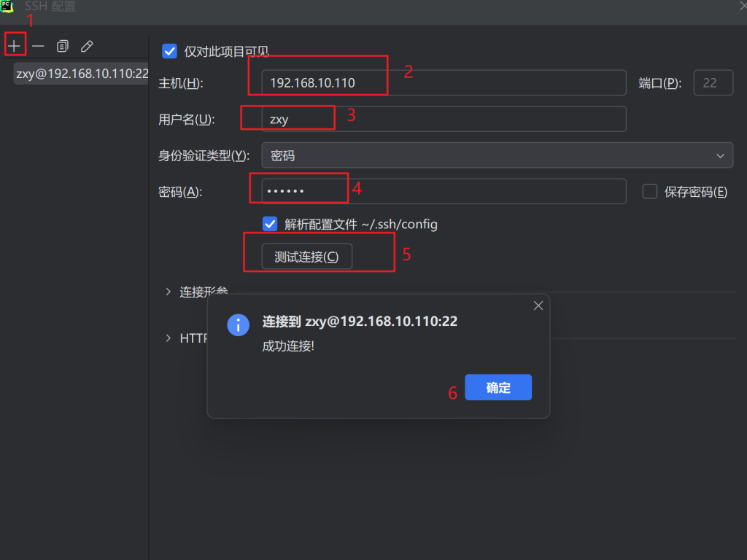Screen dimensions: 747x560
Task: Expand the HTTP section chevron
Action: pos(169,338)
